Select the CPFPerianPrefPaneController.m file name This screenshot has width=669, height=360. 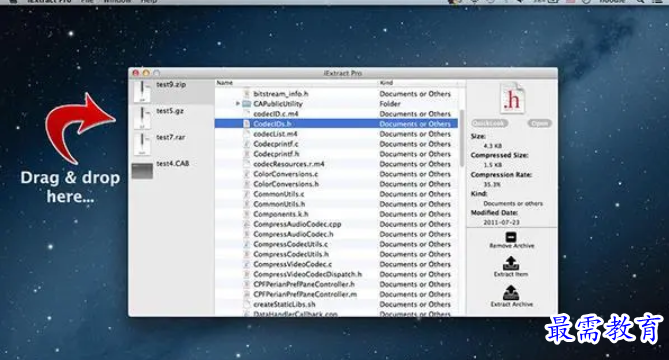pyautogui.click(x=305, y=294)
